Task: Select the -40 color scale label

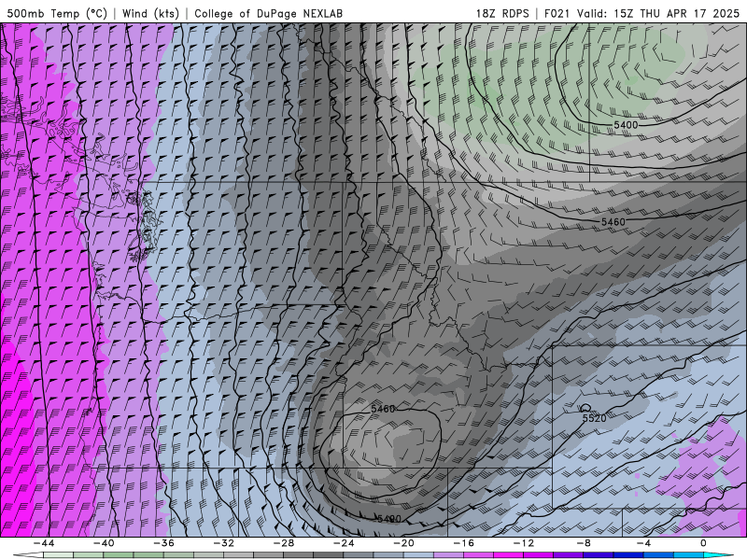Action: 104,543
